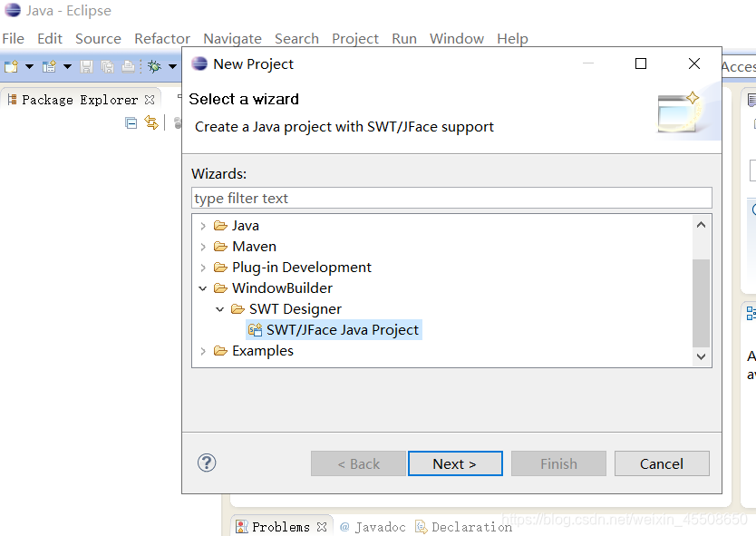Open wizard help via question mark icon
The width and height of the screenshot is (756, 536).
point(207,463)
